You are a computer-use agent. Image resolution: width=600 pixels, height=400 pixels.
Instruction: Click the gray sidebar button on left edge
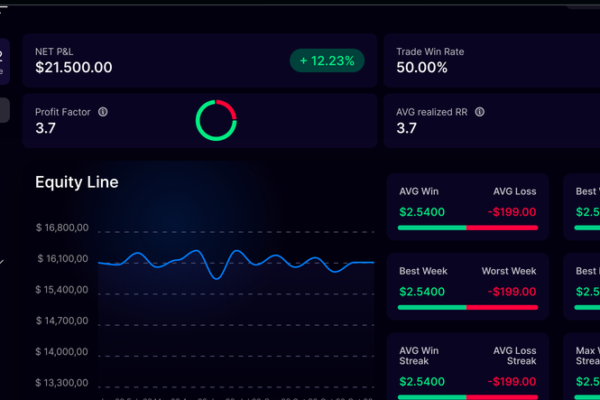point(4,110)
